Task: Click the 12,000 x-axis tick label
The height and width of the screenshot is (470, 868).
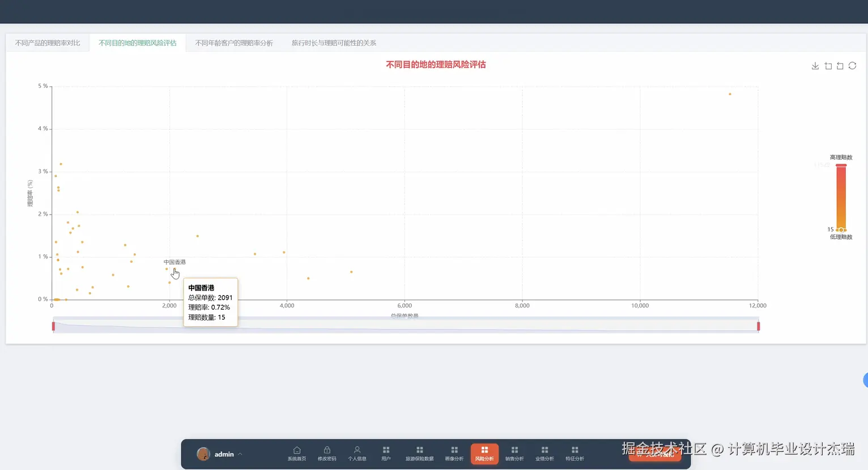Action: 758,306
